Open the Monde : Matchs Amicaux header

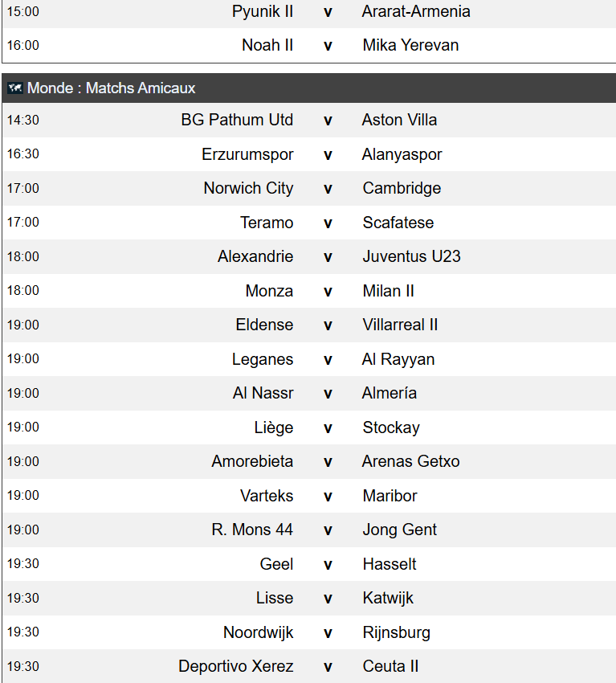point(309,88)
